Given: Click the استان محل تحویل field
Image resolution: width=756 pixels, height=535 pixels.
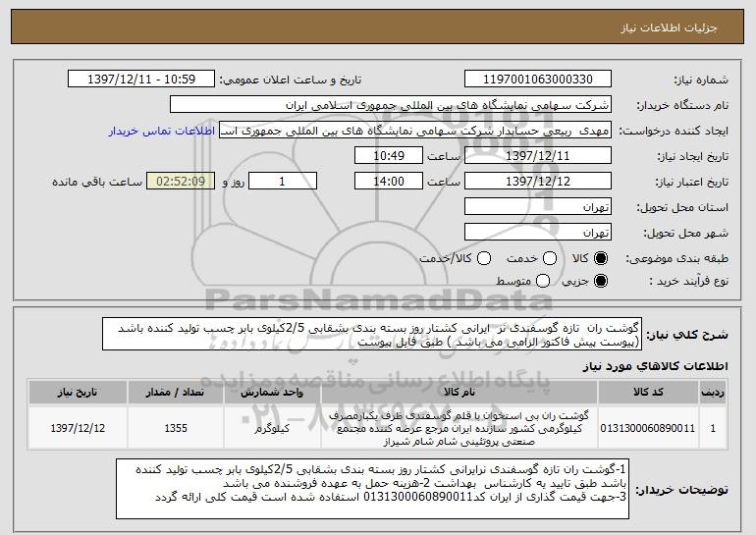Looking at the screenshot, I should (538, 207).
